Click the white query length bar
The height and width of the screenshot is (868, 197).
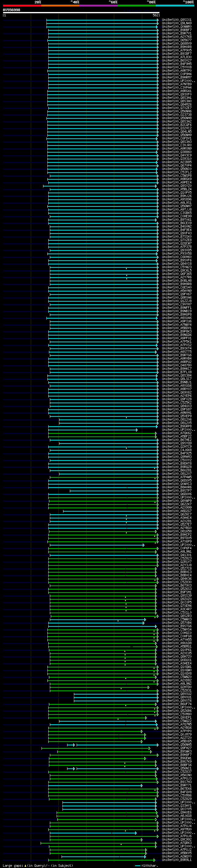81,12
